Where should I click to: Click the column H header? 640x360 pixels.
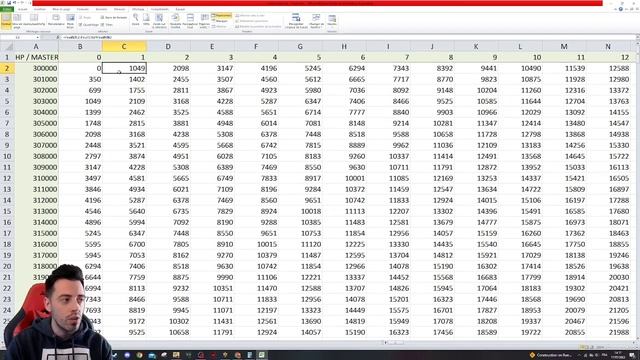click(344, 47)
